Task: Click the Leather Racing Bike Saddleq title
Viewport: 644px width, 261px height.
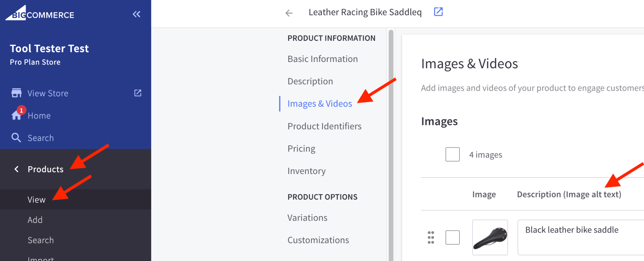Action: [x=365, y=12]
